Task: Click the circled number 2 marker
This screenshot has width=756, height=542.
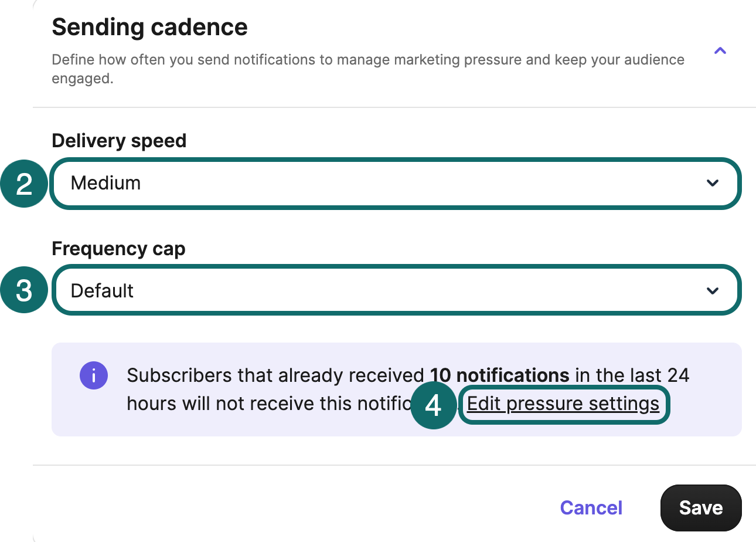Action: 23,184
